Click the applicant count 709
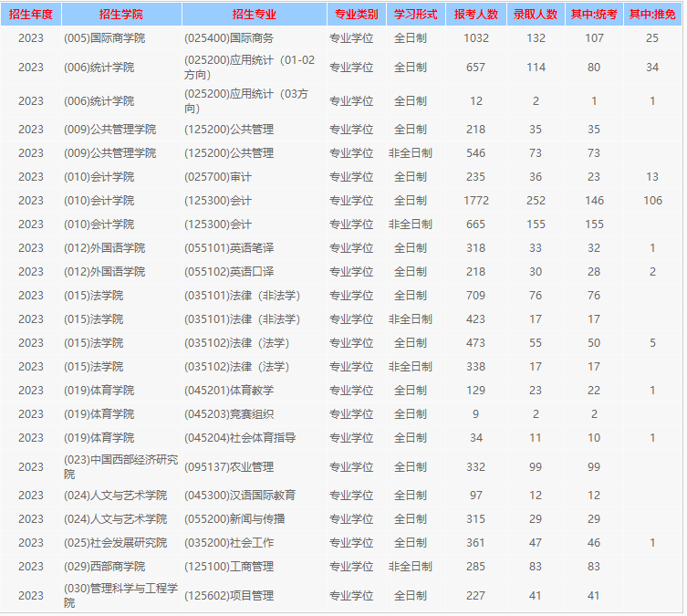This screenshot has height=616, width=687. click(476, 296)
